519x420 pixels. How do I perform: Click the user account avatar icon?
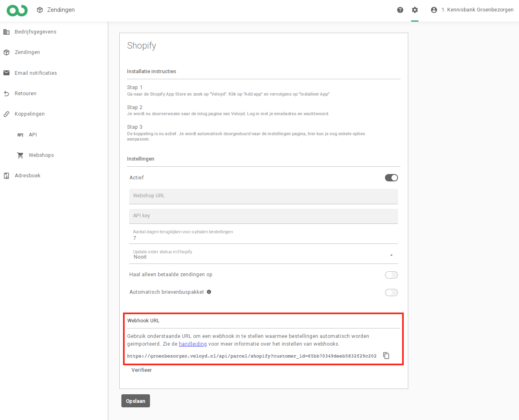point(434,10)
